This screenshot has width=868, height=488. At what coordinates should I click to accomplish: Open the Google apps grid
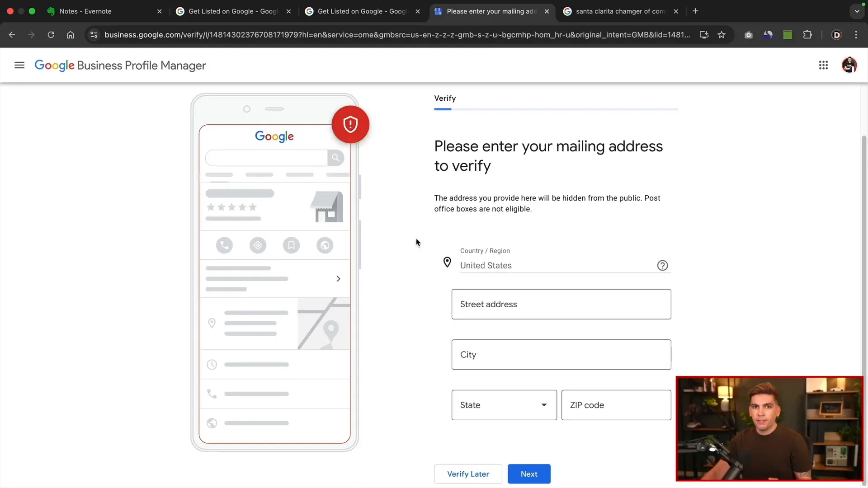tap(823, 66)
